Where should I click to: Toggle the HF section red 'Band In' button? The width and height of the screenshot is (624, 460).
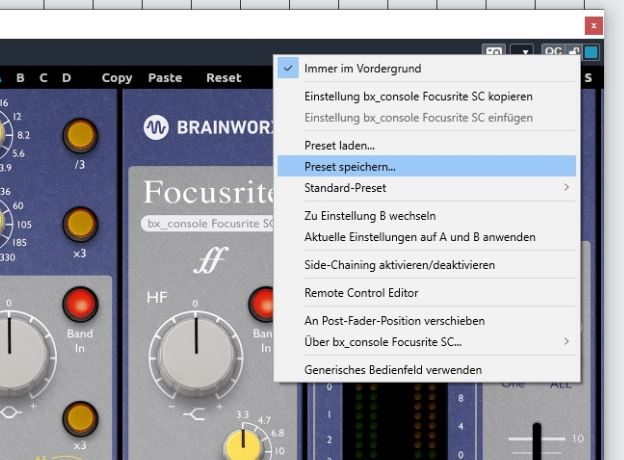coord(261,304)
